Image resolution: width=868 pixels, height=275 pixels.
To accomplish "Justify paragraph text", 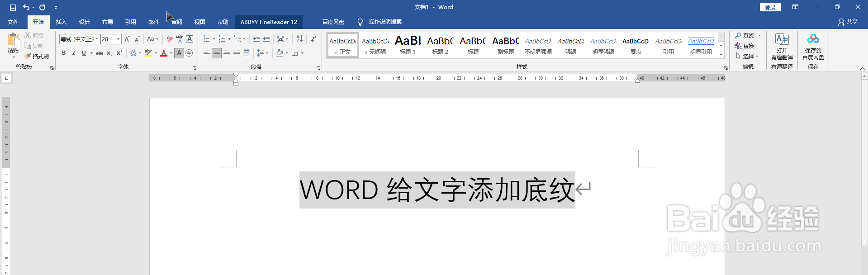I will (237, 53).
